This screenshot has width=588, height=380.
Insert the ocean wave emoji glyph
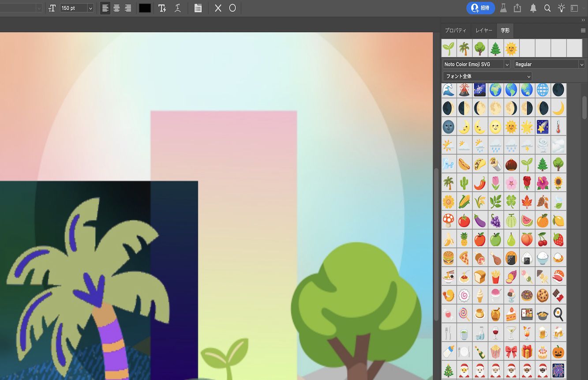click(448, 90)
